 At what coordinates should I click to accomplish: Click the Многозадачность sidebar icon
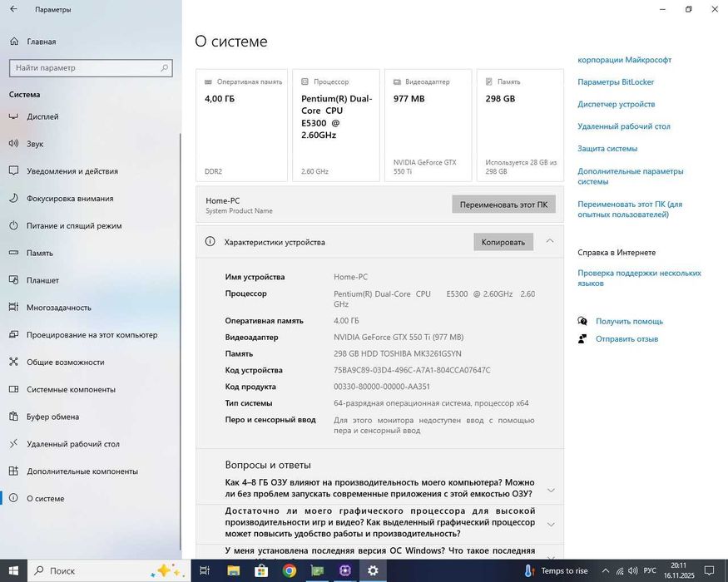coord(13,308)
